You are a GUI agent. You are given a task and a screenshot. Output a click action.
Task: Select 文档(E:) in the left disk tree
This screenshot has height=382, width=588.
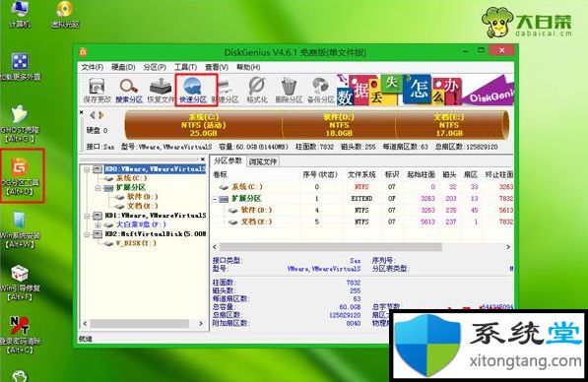(138, 206)
